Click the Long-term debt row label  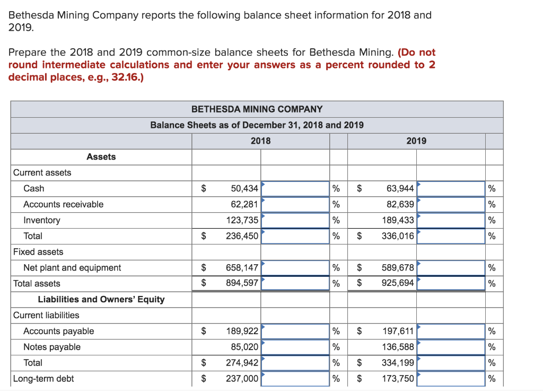pos(43,379)
